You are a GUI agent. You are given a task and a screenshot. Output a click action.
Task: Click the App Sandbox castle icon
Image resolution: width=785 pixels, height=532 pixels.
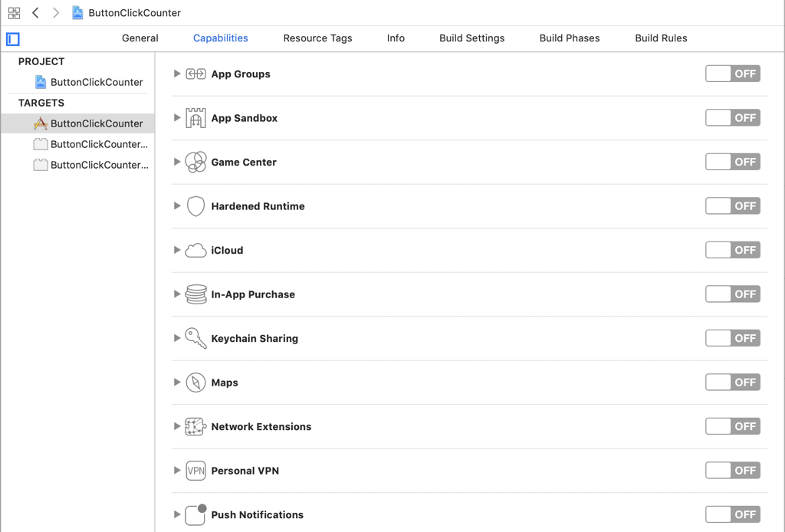tap(195, 118)
